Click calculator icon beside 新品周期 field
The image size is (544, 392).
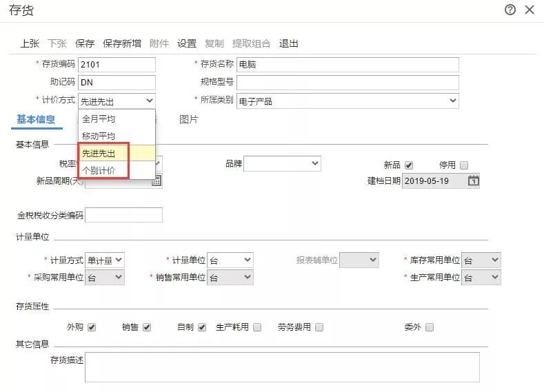click(x=157, y=180)
